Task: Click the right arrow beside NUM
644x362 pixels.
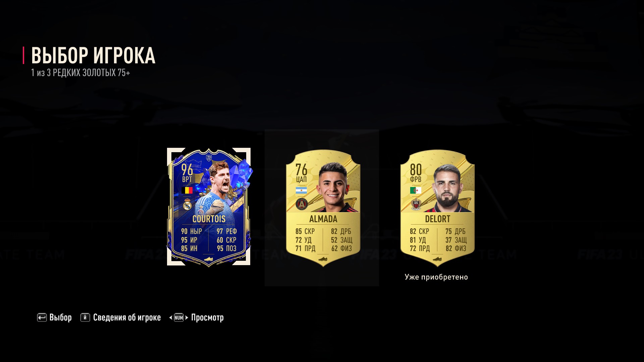Action: (187, 317)
